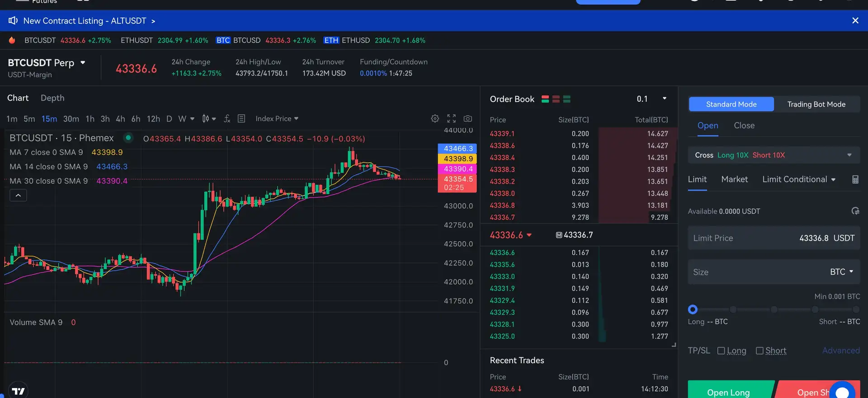Select the bids-only order book view icon
The height and width of the screenshot is (398, 868).
coord(567,99)
